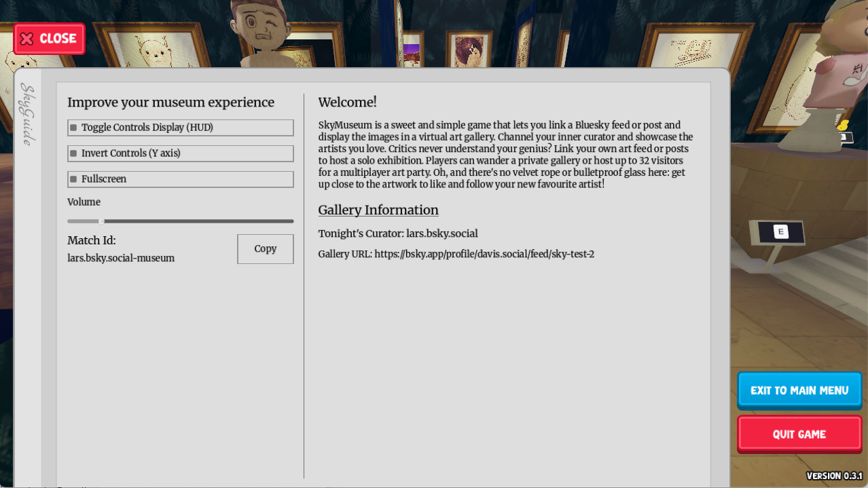Click the Match Id: label
Image resolution: width=868 pixels, height=488 pixels.
click(x=92, y=241)
